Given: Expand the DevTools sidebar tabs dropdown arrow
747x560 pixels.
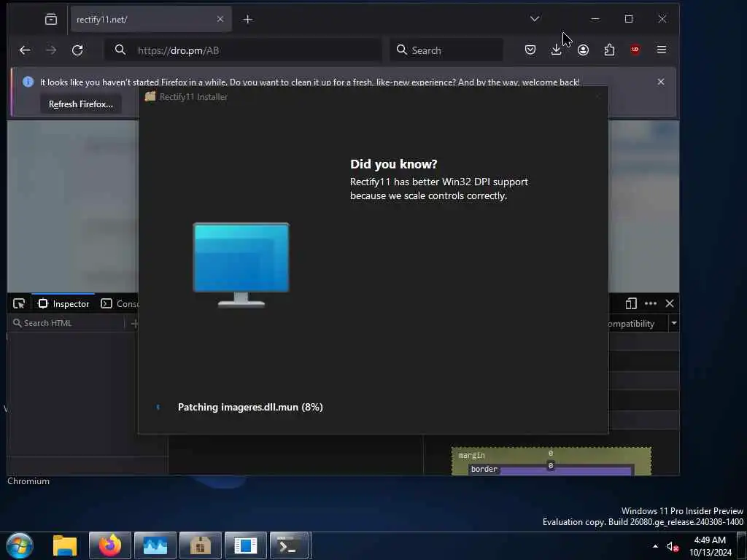Looking at the screenshot, I should coord(673,323).
